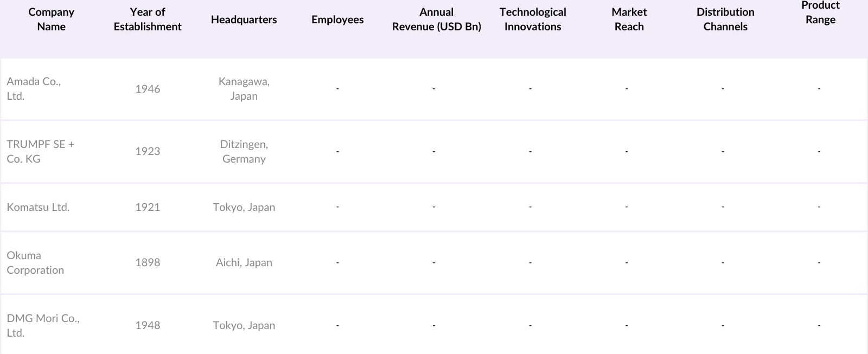Click the Annual Revenue (USD Bn) header

click(436, 20)
